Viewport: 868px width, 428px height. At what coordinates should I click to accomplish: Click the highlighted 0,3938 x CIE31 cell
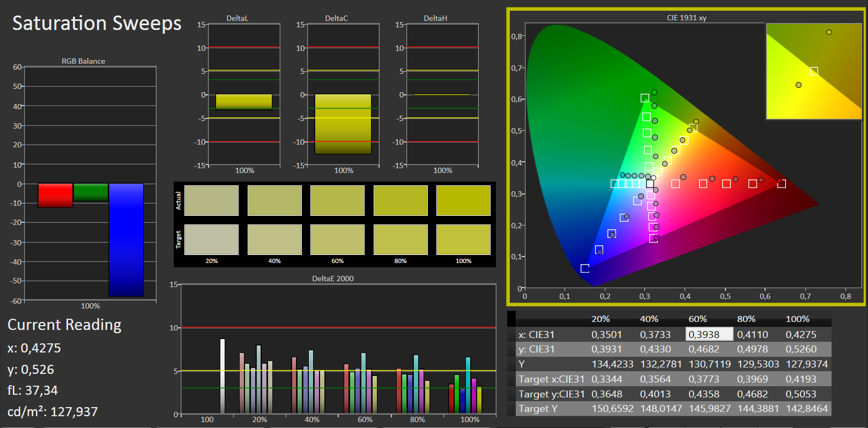[x=709, y=334]
